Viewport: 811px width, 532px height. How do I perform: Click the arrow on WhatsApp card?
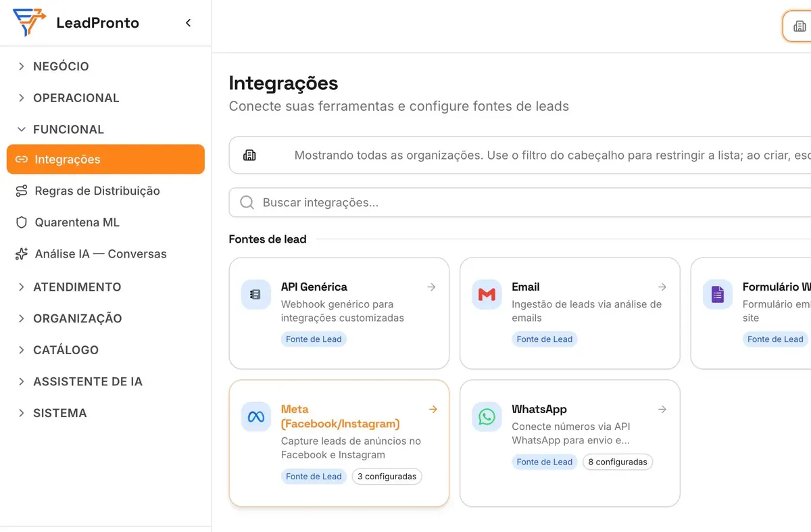[x=662, y=410]
